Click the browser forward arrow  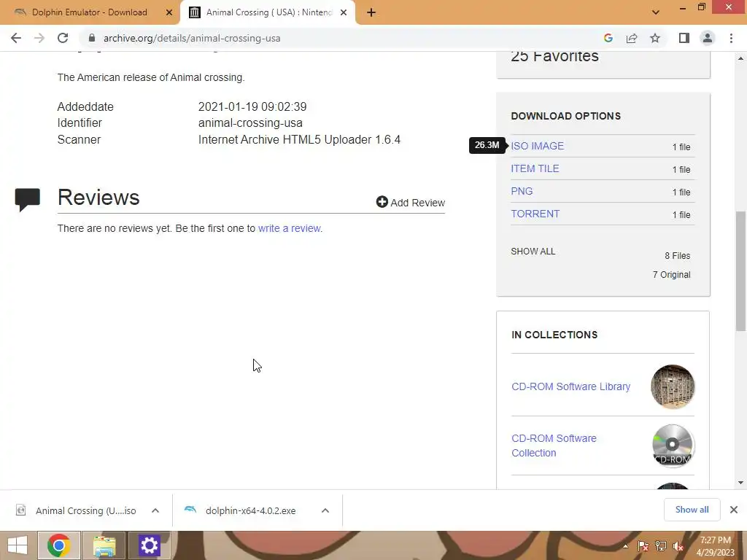[39, 38]
